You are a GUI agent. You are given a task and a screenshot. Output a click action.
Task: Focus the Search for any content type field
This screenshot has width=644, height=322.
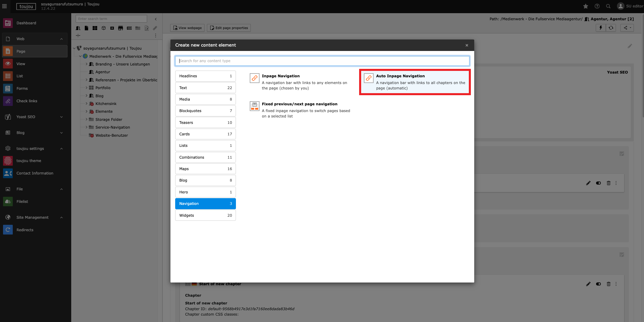pos(322,61)
